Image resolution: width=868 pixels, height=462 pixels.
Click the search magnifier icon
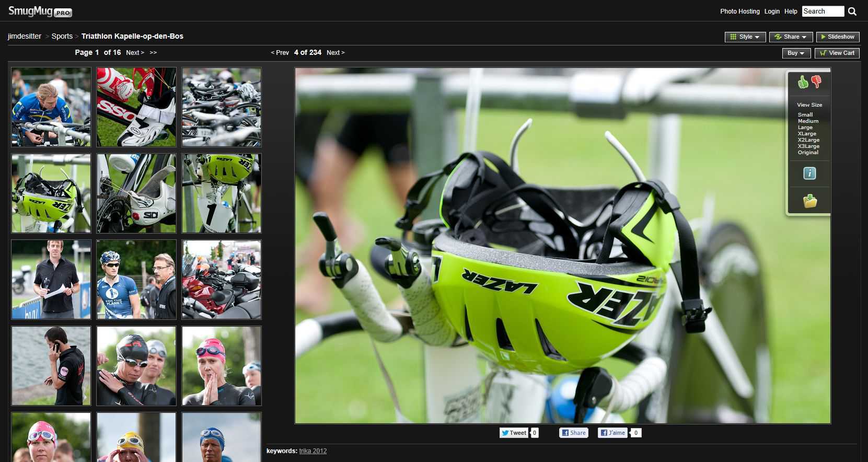852,11
